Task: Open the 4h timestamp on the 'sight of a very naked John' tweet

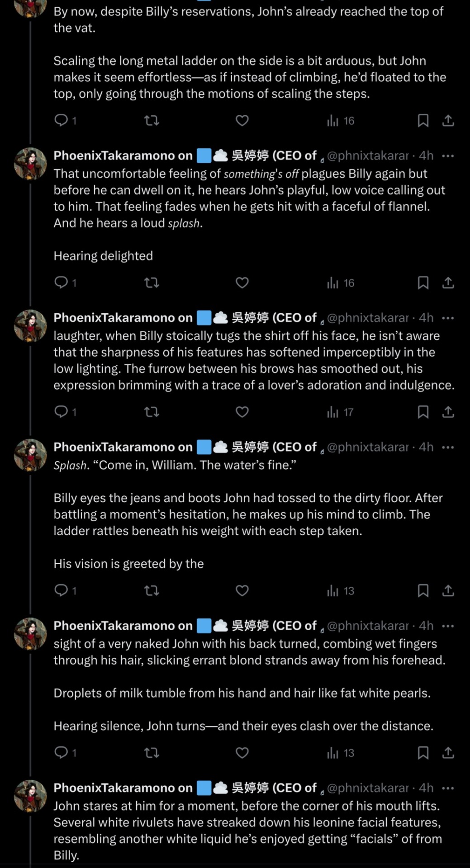Action: [x=426, y=626]
